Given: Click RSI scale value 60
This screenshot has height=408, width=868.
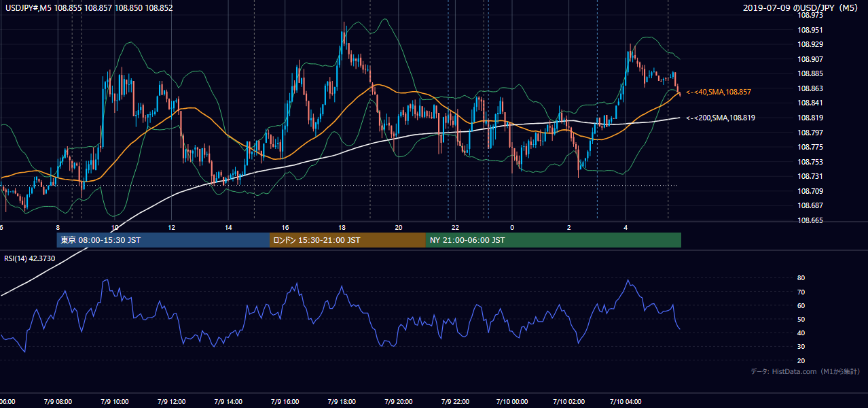Looking at the screenshot, I should (x=801, y=305).
